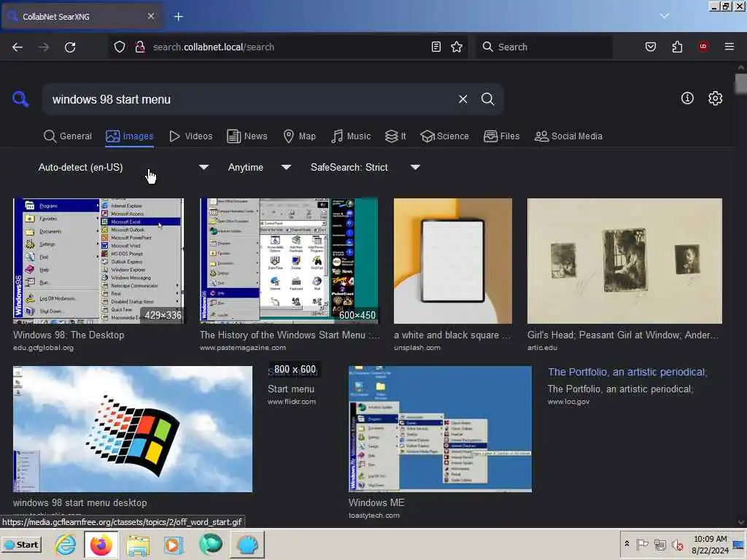Expand the SafeSearch: Strict dropdown
This screenshot has width=747, height=560.
point(365,167)
